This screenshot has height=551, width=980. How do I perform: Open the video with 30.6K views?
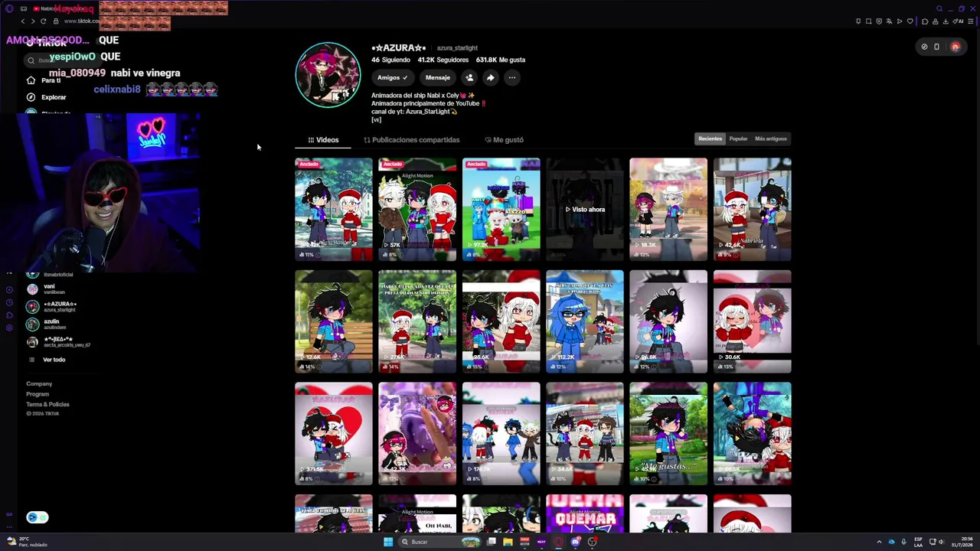pos(752,321)
